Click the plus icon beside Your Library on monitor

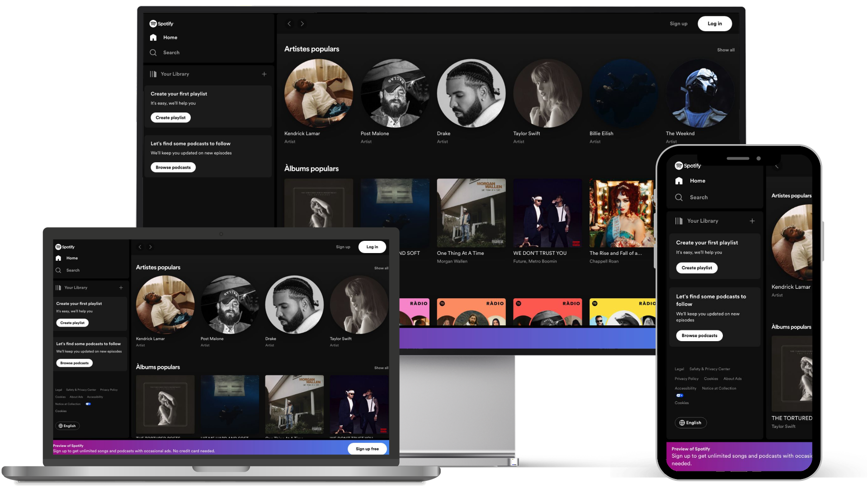click(x=264, y=74)
